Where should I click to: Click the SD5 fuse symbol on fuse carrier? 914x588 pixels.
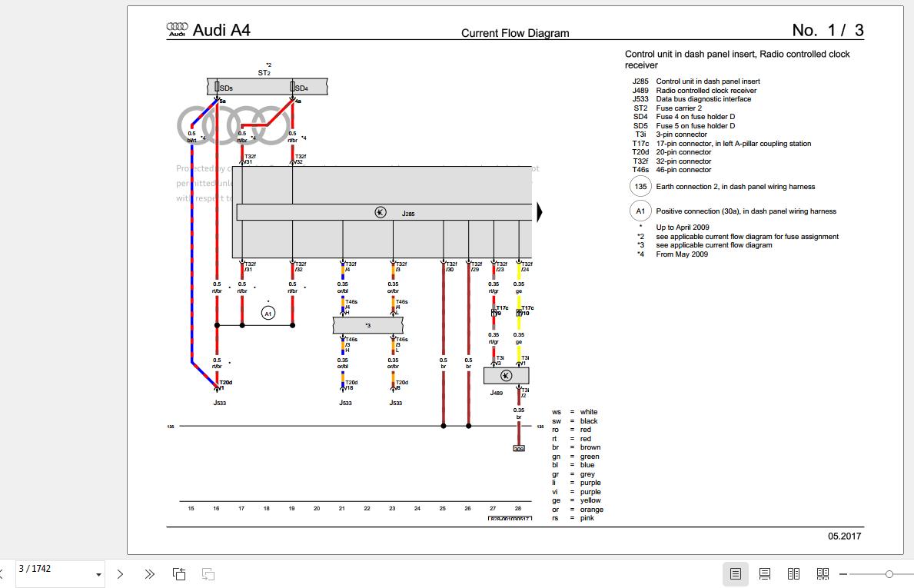(x=217, y=87)
